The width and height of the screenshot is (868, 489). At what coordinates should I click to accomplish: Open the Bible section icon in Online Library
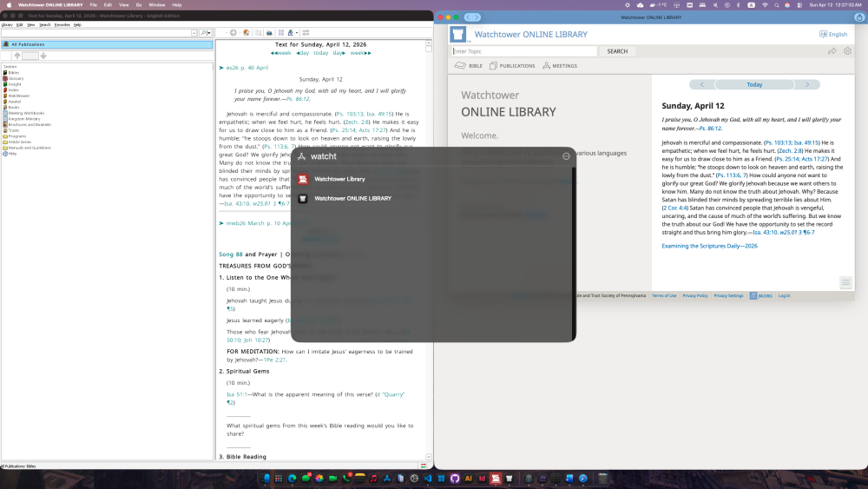(x=469, y=66)
